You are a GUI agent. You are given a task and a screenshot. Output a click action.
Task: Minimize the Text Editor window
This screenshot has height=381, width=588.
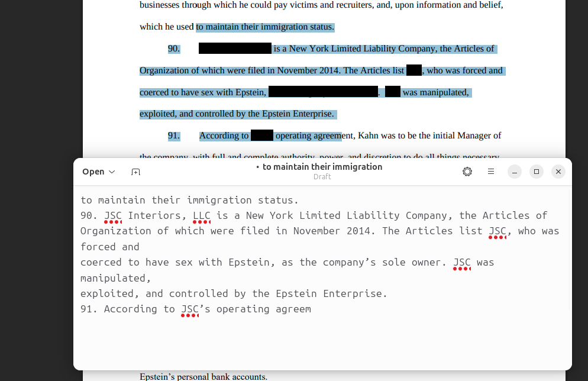[x=515, y=172]
